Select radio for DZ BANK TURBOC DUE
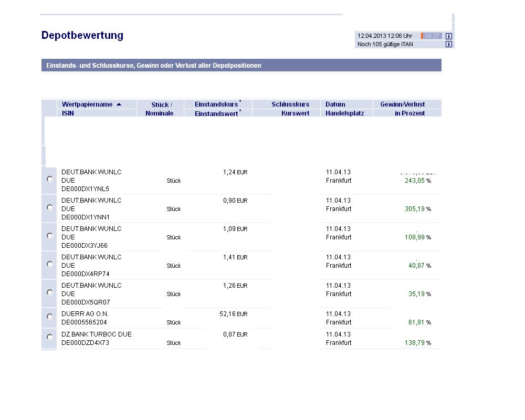525x420 pixels. coord(49,337)
